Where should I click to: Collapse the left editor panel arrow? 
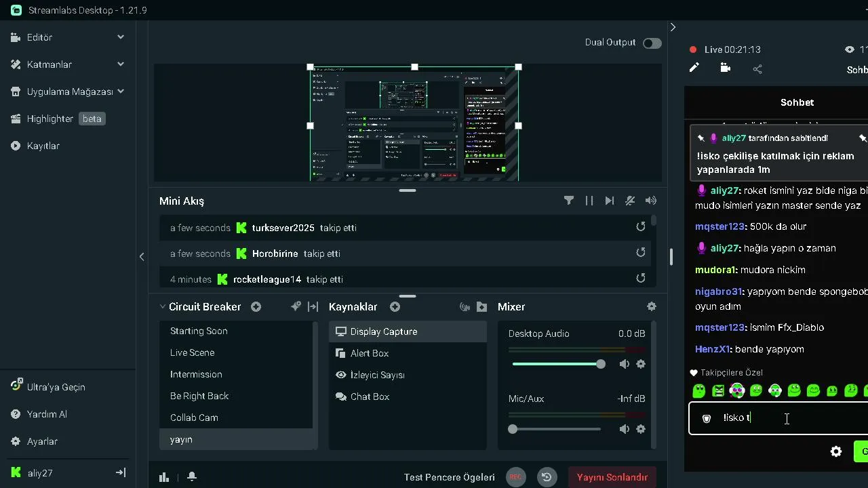click(x=142, y=257)
